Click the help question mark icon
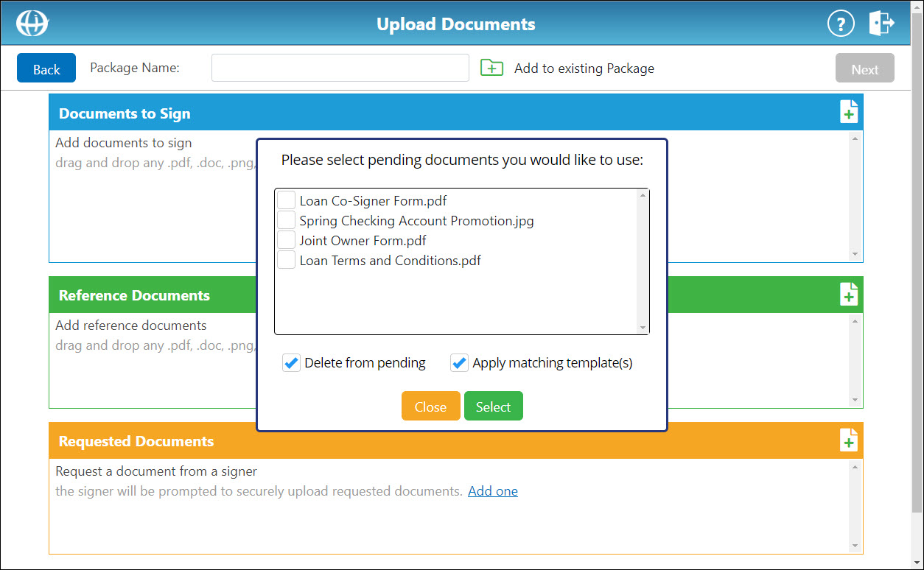Image resolution: width=924 pixels, height=570 pixels. pos(841,23)
